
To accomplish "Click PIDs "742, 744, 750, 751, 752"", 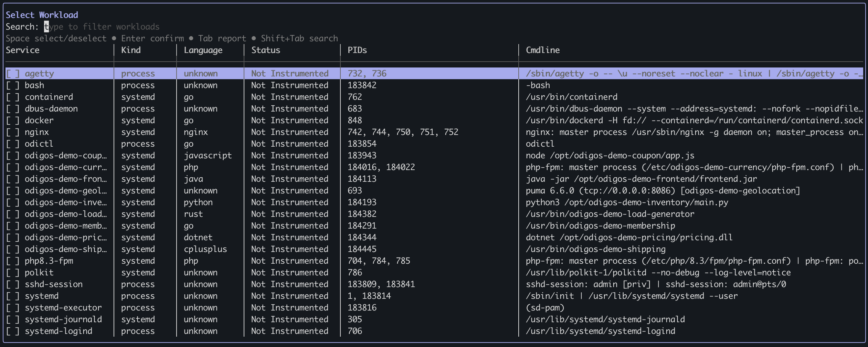I will [403, 132].
